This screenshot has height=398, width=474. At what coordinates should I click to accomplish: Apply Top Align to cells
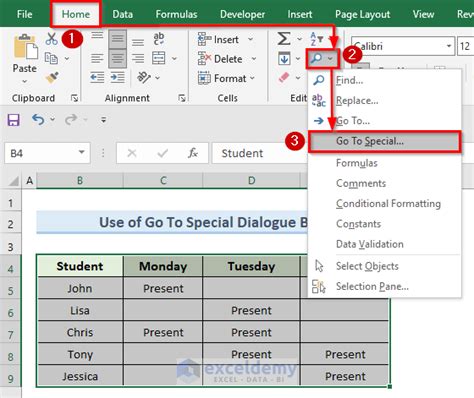tap(97, 35)
